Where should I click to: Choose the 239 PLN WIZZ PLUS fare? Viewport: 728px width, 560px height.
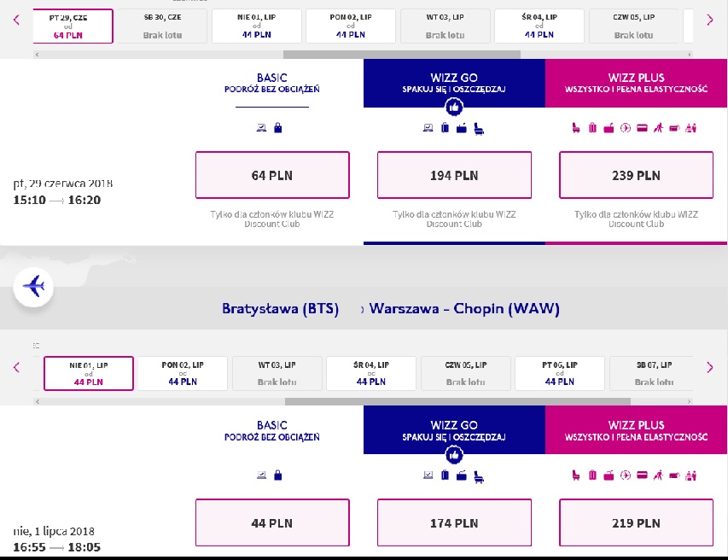click(x=636, y=175)
